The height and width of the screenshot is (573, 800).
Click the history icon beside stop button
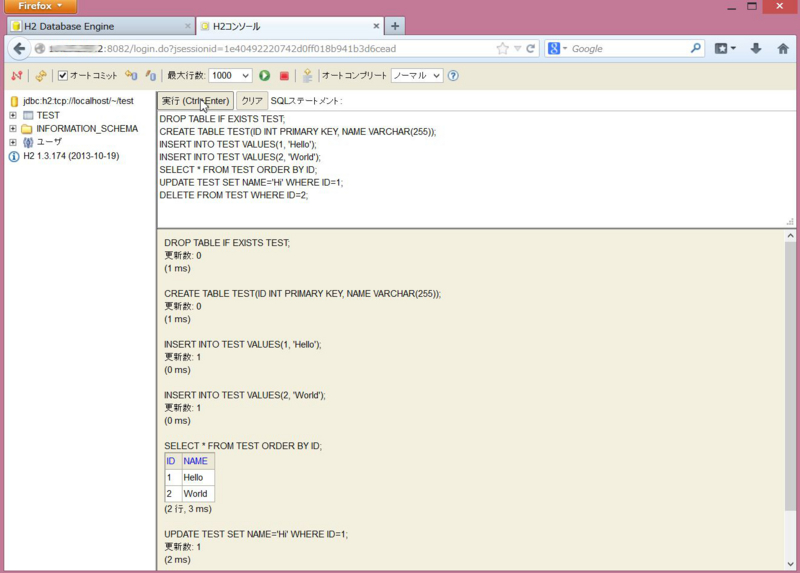tap(307, 76)
